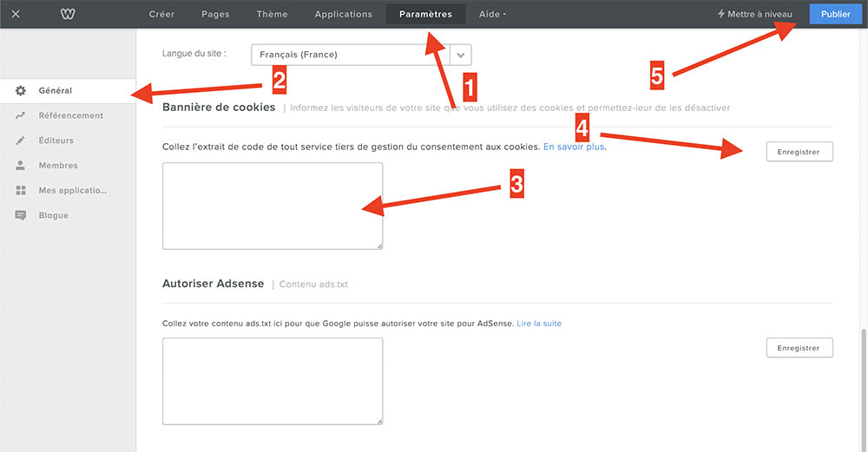Open the Thème tab

272,14
